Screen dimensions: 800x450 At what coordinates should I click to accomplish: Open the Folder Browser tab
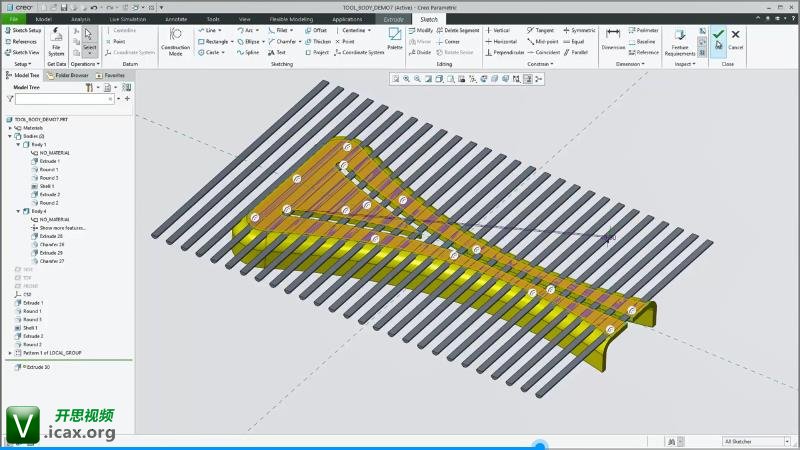pos(70,75)
